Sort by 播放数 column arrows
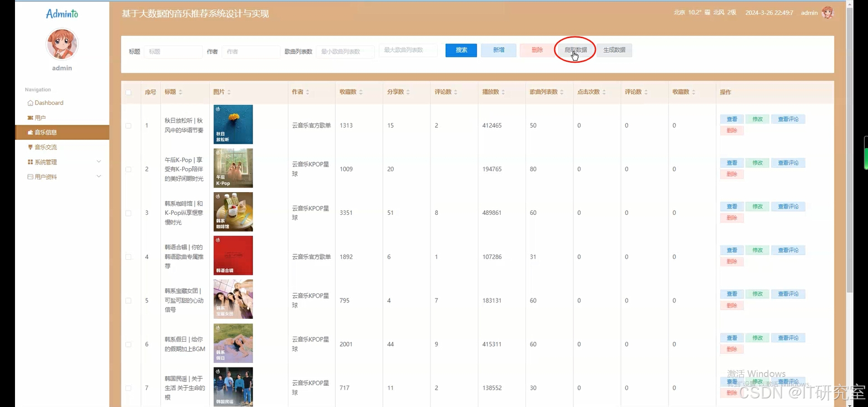 (503, 92)
